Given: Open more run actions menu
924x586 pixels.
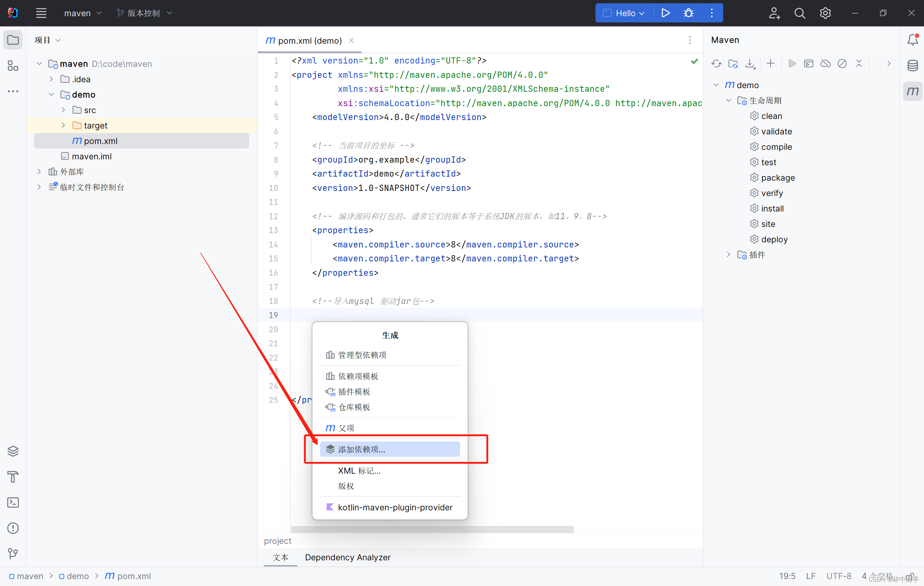Looking at the screenshot, I should (x=711, y=13).
